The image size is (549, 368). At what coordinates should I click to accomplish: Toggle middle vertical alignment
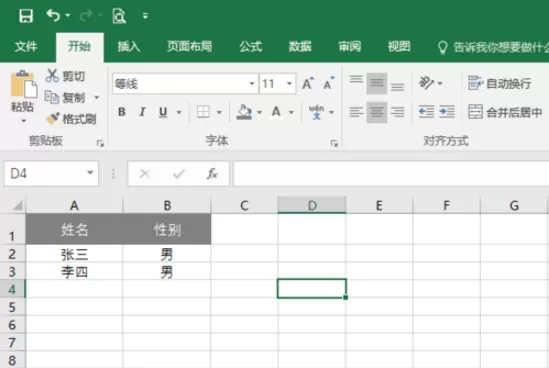tap(377, 83)
